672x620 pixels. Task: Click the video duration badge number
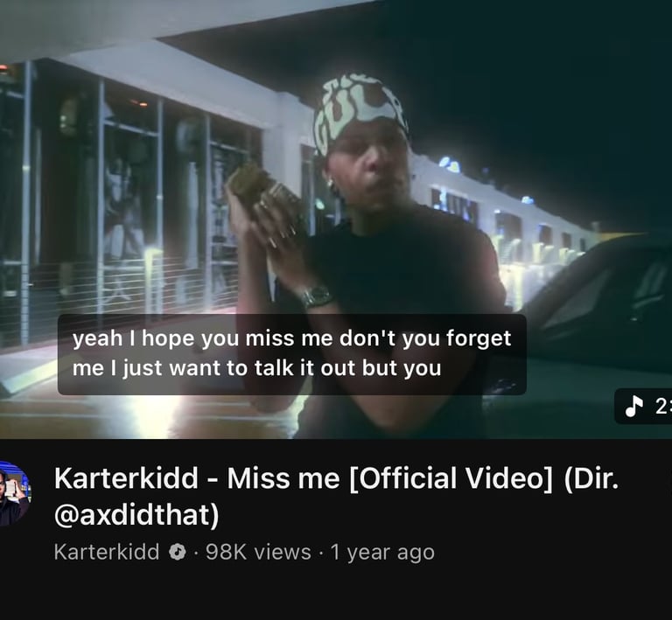click(663, 406)
